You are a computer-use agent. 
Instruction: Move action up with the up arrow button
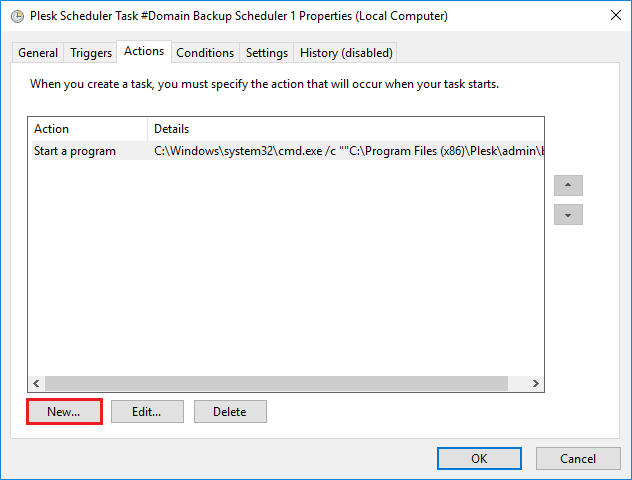click(568, 185)
